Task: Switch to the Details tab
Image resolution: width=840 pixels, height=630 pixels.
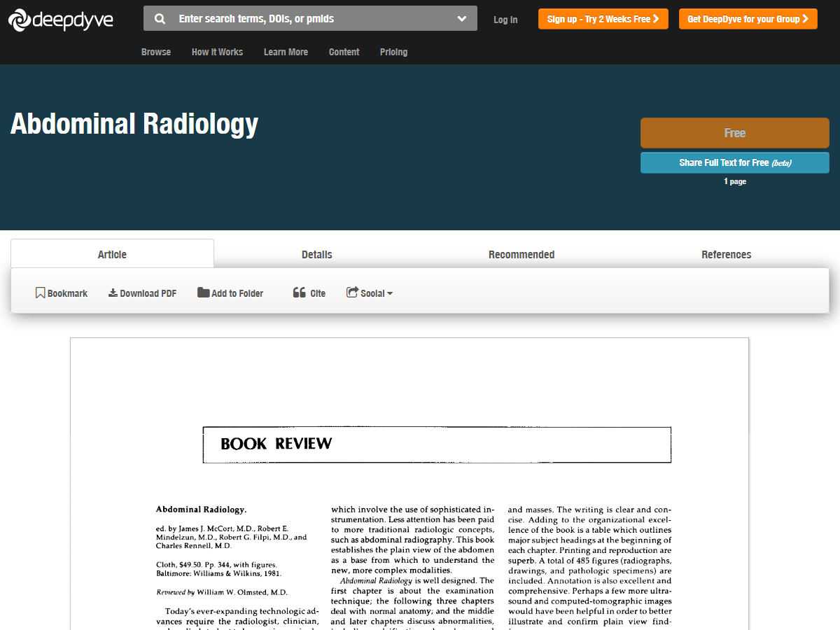Action: click(x=316, y=255)
